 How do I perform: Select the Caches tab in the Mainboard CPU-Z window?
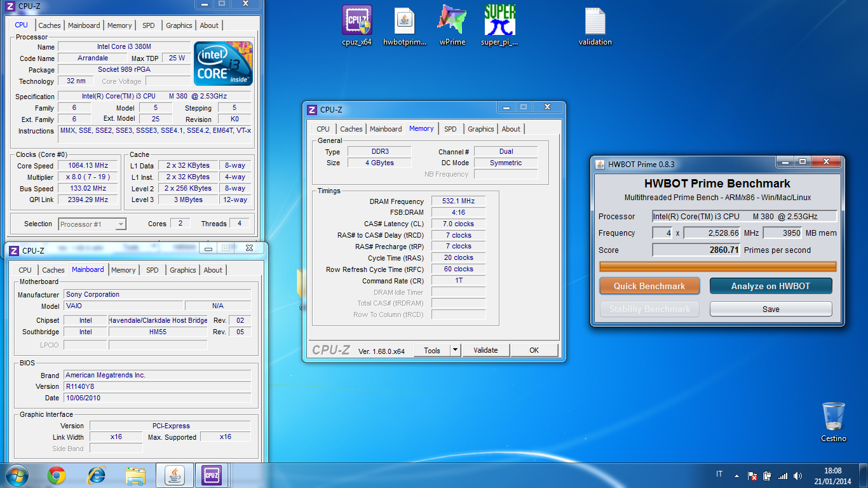[x=53, y=270]
